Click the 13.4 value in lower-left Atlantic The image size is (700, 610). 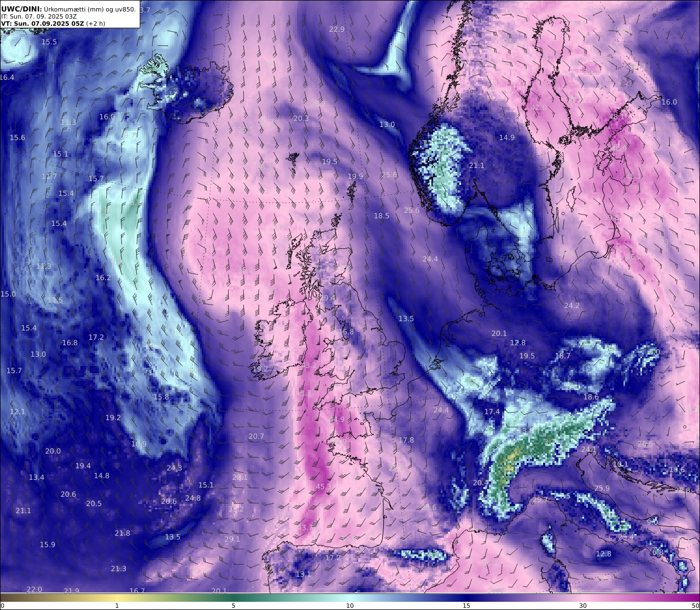pyautogui.click(x=37, y=477)
